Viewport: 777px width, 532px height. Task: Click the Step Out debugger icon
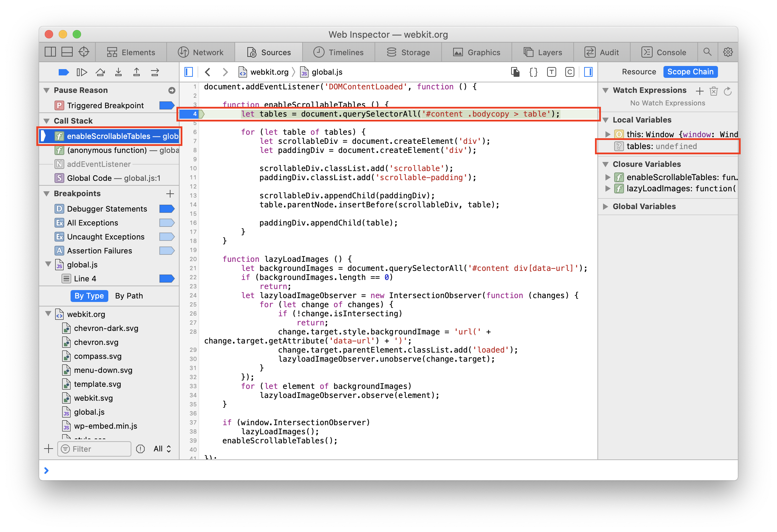137,72
